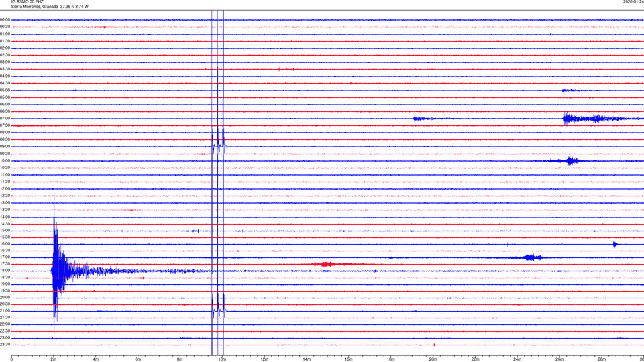Select the 00:00 trace time label
Screen dimensions: 644x362
click(x=5, y=19)
